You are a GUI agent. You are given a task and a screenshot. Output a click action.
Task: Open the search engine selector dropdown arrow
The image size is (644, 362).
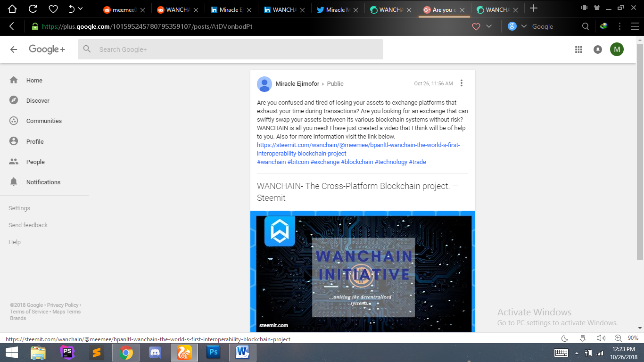tap(524, 26)
